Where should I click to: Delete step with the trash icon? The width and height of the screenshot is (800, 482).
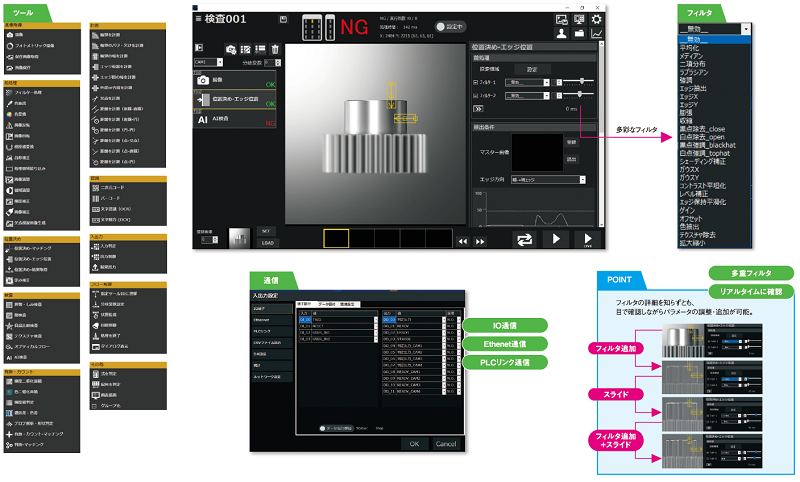[x=274, y=48]
